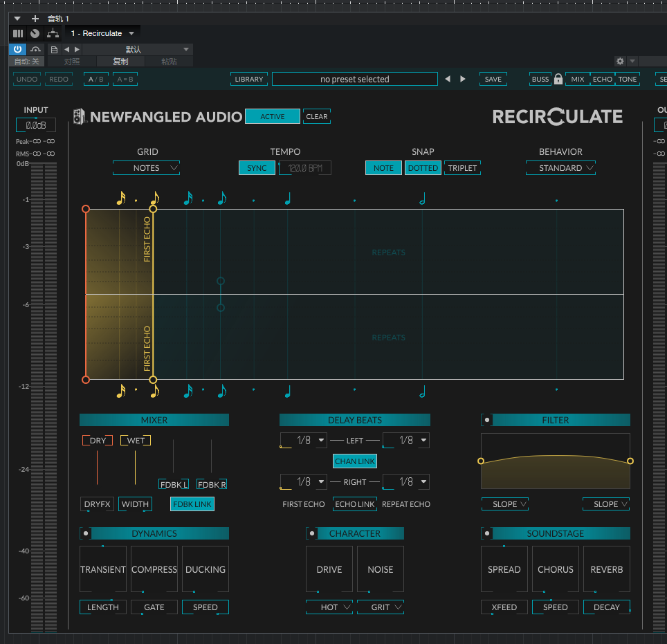The height and width of the screenshot is (644, 667).
Task: Toggle the plugin power bypass icon
Action: [18, 50]
